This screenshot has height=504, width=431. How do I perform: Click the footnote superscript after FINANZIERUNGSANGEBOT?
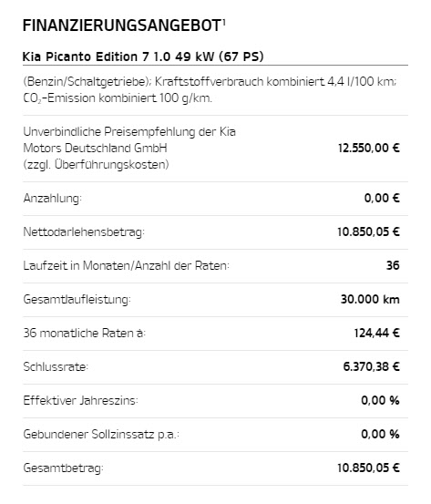(223, 22)
